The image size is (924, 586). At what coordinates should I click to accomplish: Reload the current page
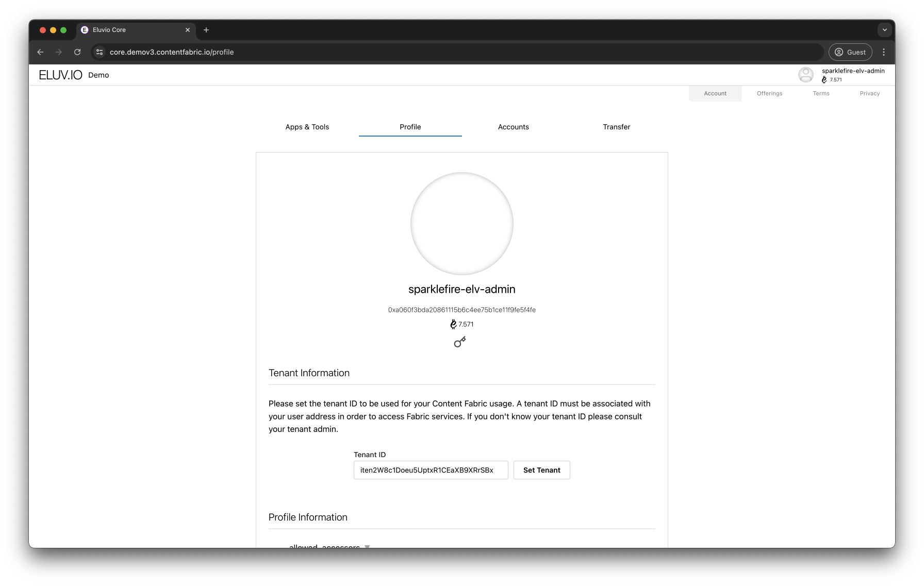(77, 52)
